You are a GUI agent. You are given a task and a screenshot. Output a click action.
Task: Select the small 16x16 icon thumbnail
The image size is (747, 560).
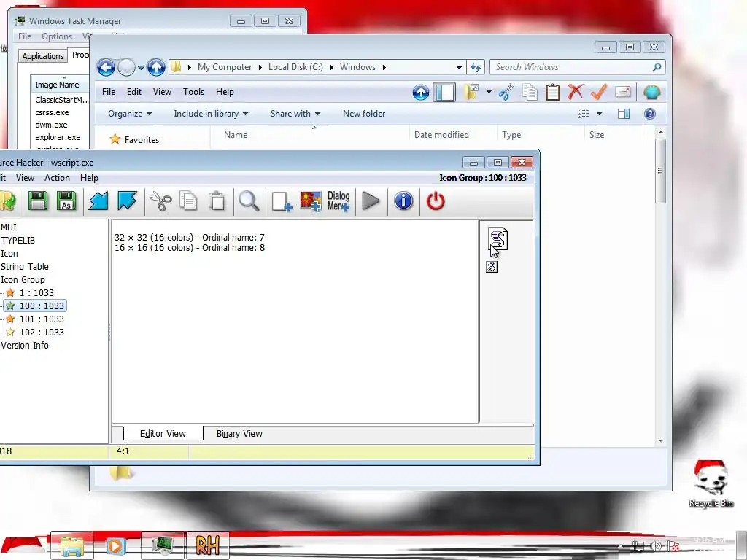(x=492, y=267)
